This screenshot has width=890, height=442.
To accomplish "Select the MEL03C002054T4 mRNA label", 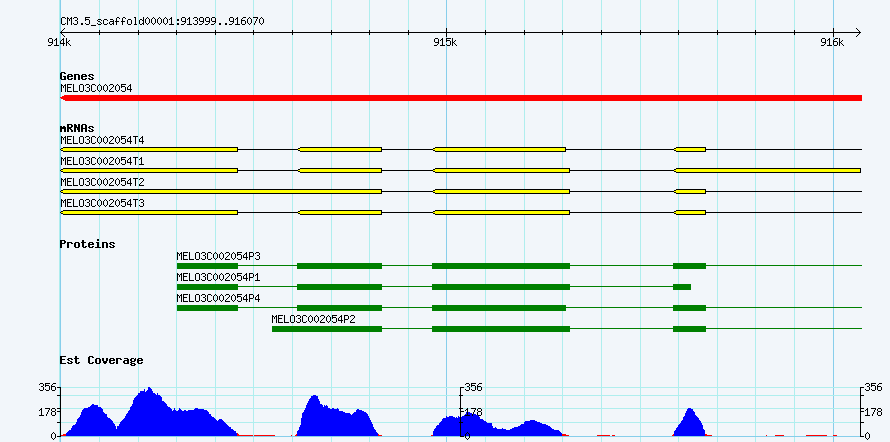I will pos(102,140).
